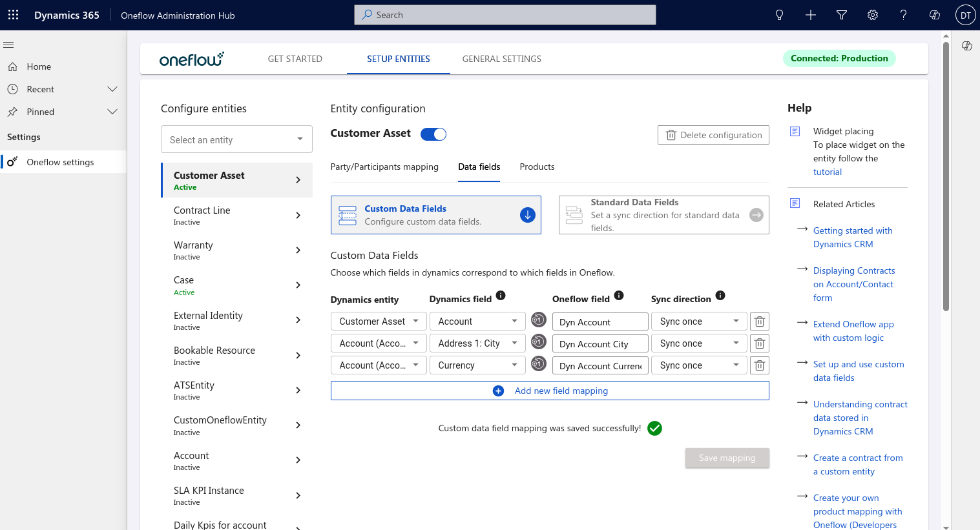
Task: Click the sync icon beside Currency field
Action: [538, 363]
